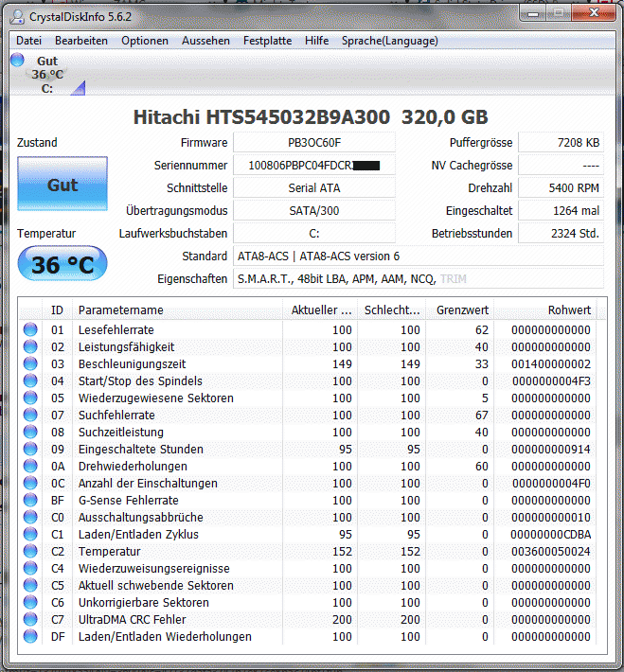Click the Drehzahl value 5400 RPM
624x672 pixels.
561,188
